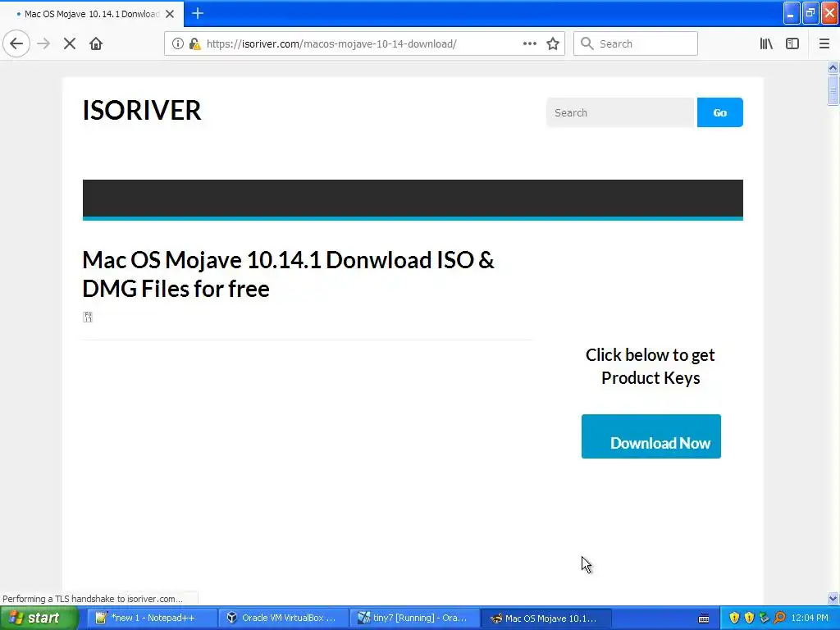Open the Firefox home page
The image size is (840, 630).
(x=96, y=43)
